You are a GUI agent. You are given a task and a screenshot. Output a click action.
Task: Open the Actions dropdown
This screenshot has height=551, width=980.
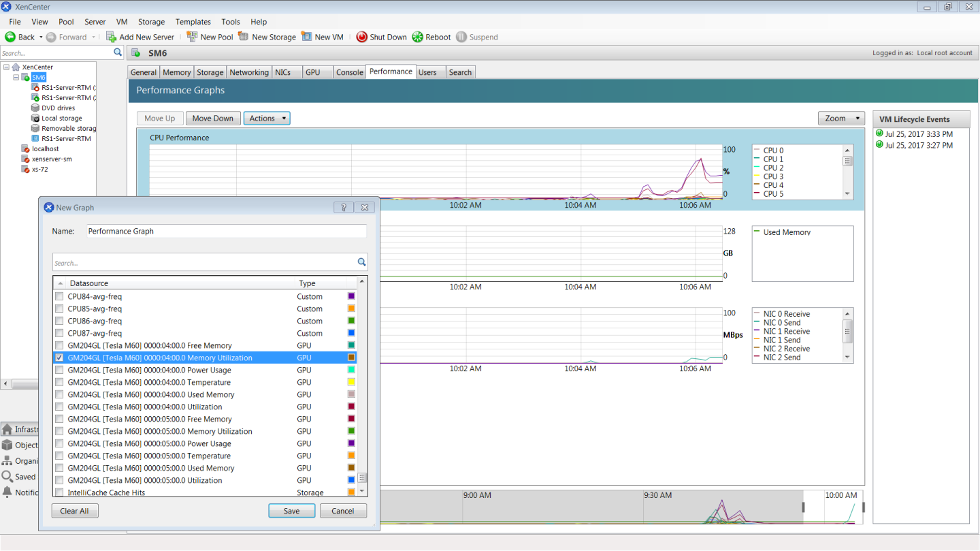tap(266, 118)
